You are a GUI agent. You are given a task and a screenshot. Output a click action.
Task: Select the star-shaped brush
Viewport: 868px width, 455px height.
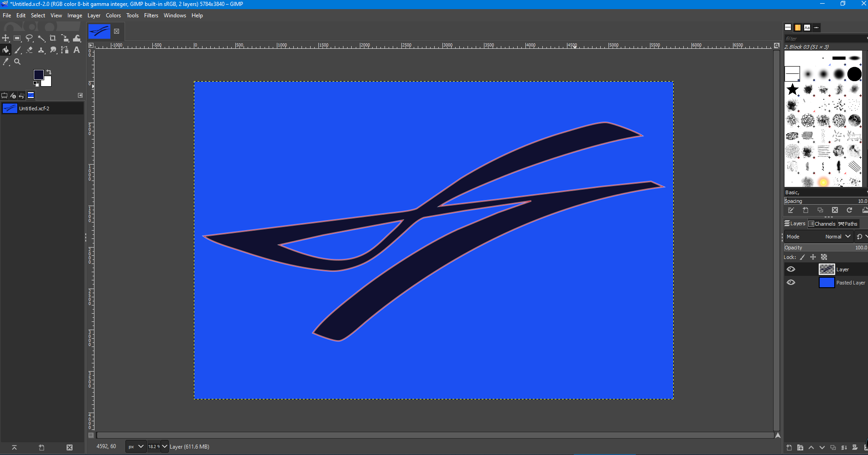click(x=793, y=89)
